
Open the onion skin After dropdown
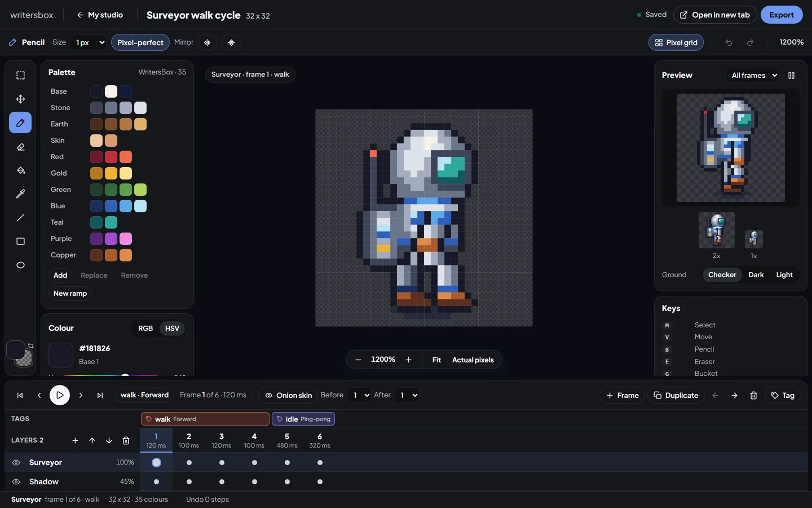pyautogui.click(x=408, y=395)
